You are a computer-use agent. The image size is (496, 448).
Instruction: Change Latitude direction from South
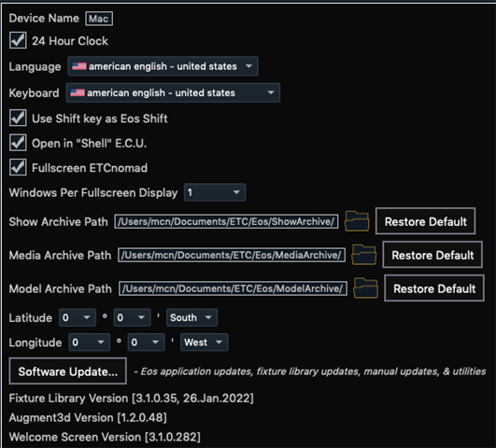191,317
